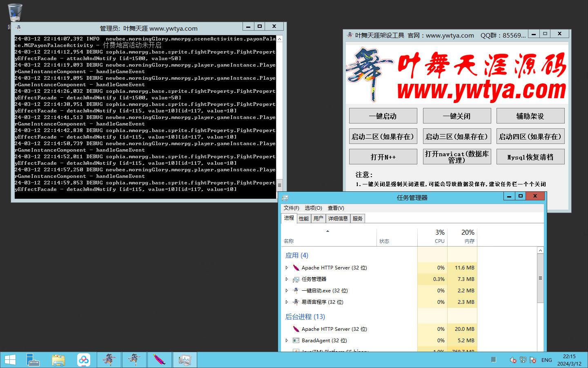Open the 文件(F) menu

tap(292, 208)
